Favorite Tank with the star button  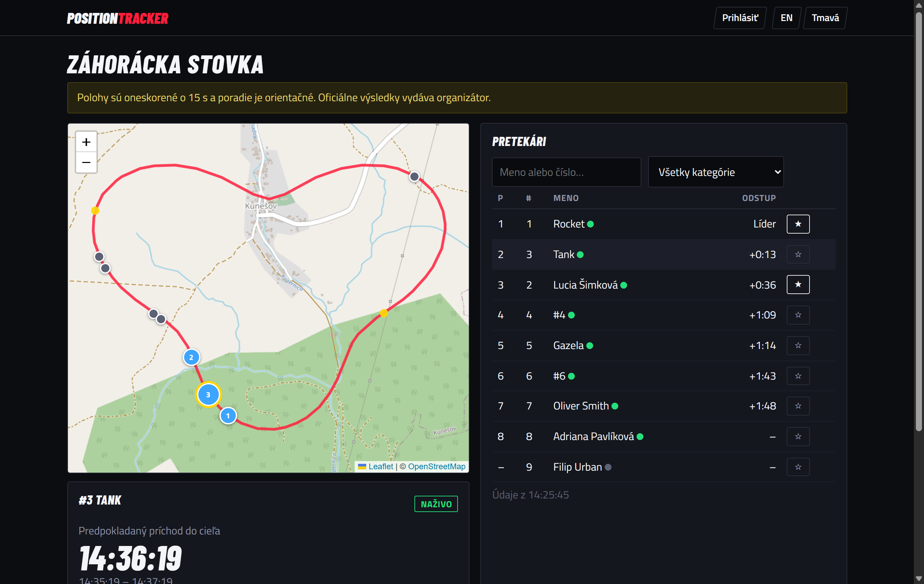click(798, 254)
